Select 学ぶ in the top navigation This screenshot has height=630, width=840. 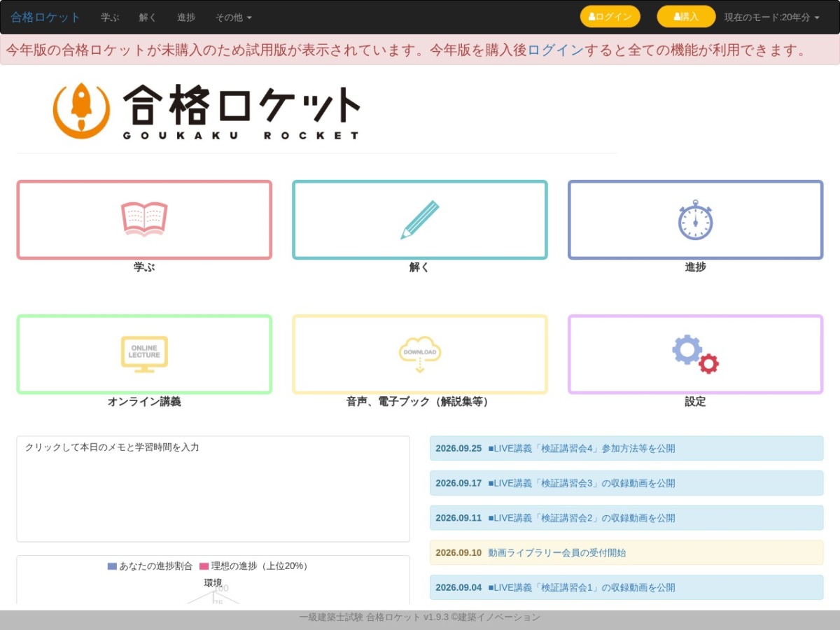tap(110, 17)
